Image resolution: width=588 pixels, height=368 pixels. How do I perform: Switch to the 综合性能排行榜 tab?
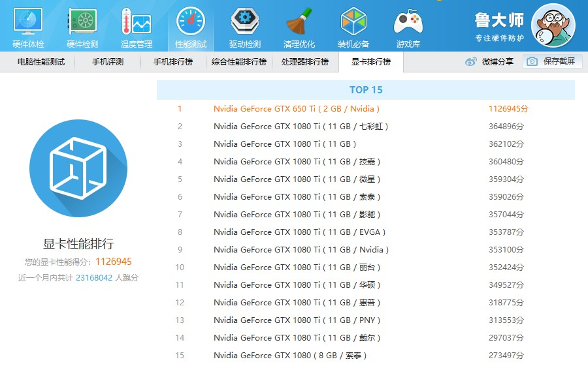tap(239, 62)
